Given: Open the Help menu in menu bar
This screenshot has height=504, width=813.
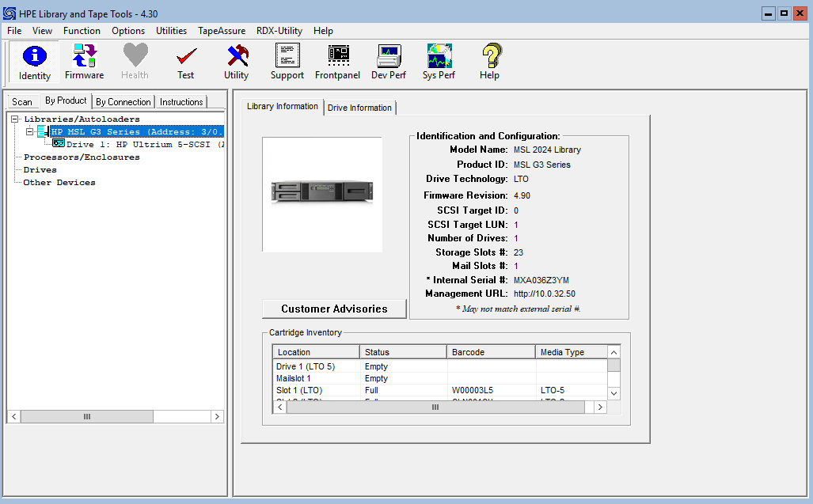Looking at the screenshot, I should coord(323,31).
